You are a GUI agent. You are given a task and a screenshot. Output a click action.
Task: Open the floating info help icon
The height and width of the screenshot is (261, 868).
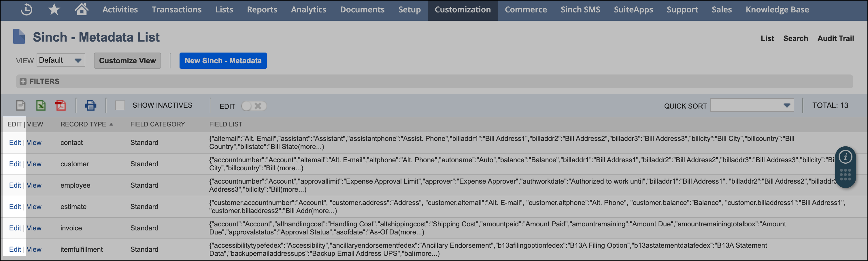point(845,157)
